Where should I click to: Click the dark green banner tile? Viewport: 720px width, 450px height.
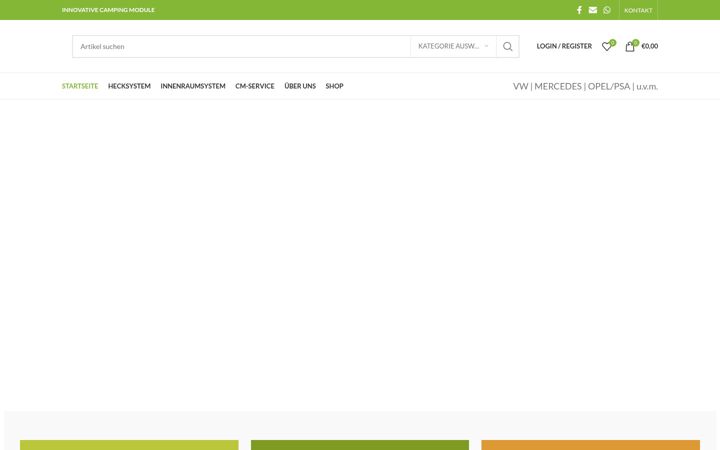click(360, 445)
